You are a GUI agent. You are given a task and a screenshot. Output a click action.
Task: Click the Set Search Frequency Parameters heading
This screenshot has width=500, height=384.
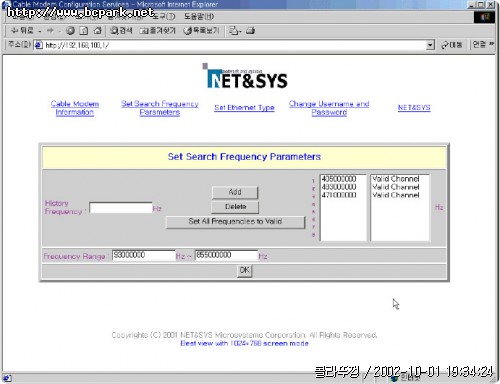coord(244,157)
